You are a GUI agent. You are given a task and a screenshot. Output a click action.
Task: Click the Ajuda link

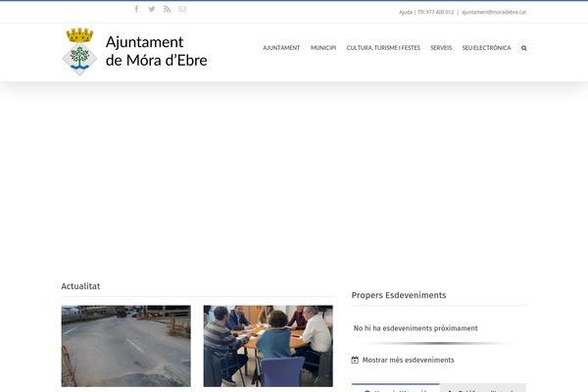tap(406, 13)
